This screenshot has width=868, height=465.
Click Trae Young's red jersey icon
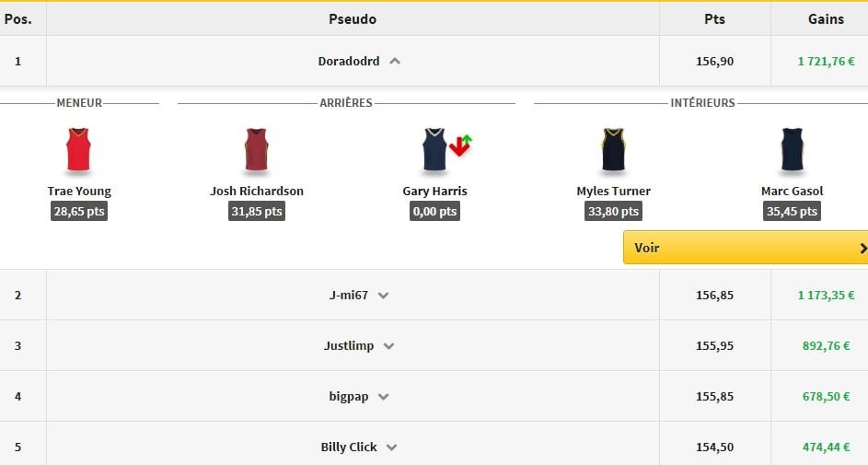79,149
